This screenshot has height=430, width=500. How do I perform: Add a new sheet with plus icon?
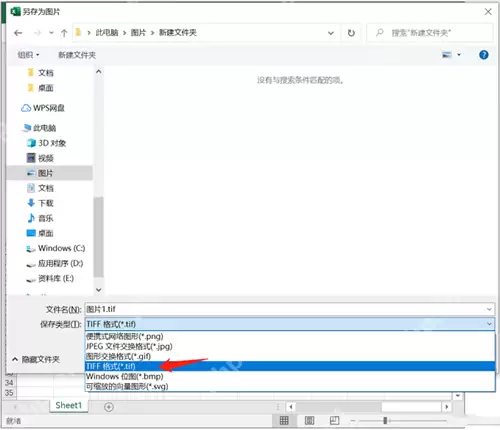tap(109, 407)
